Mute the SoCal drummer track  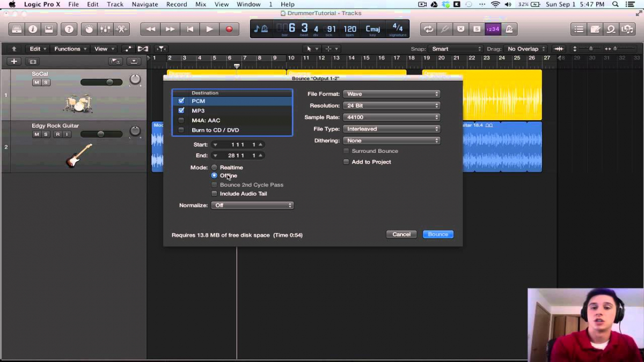pyautogui.click(x=36, y=83)
